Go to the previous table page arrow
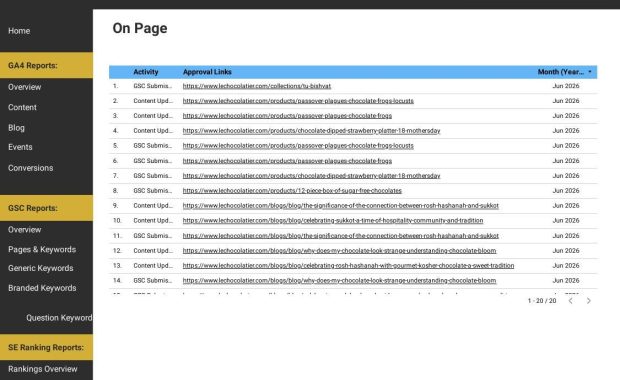620x380 pixels. click(x=571, y=301)
